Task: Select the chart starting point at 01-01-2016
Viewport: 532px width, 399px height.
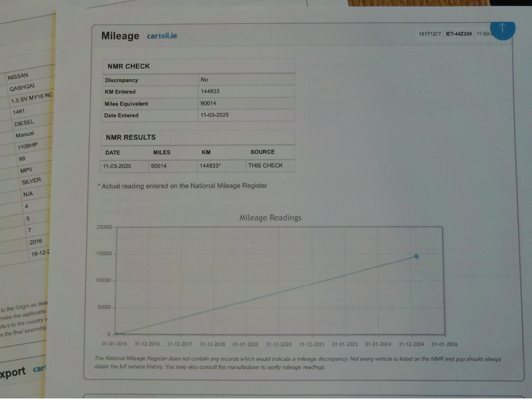Action: pyautogui.click(x=117, y=334)
